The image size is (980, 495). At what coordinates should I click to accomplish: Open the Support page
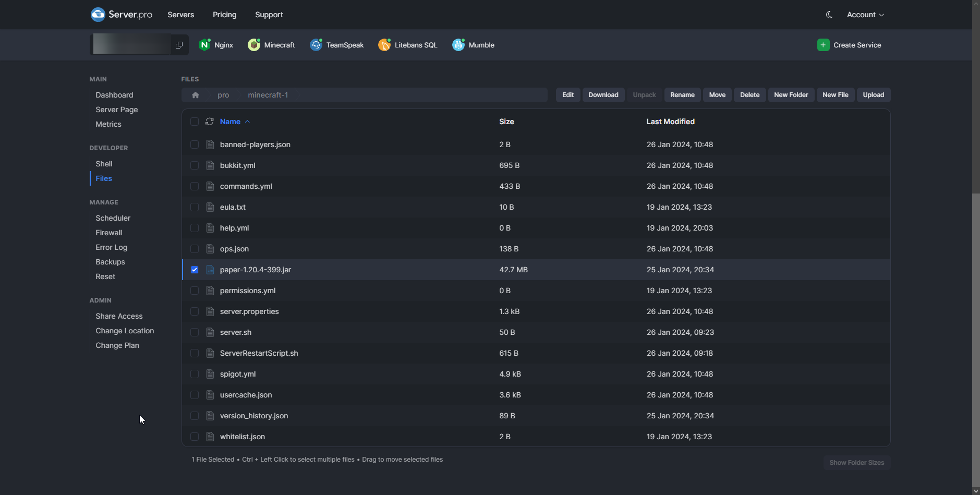coord(269,15)
